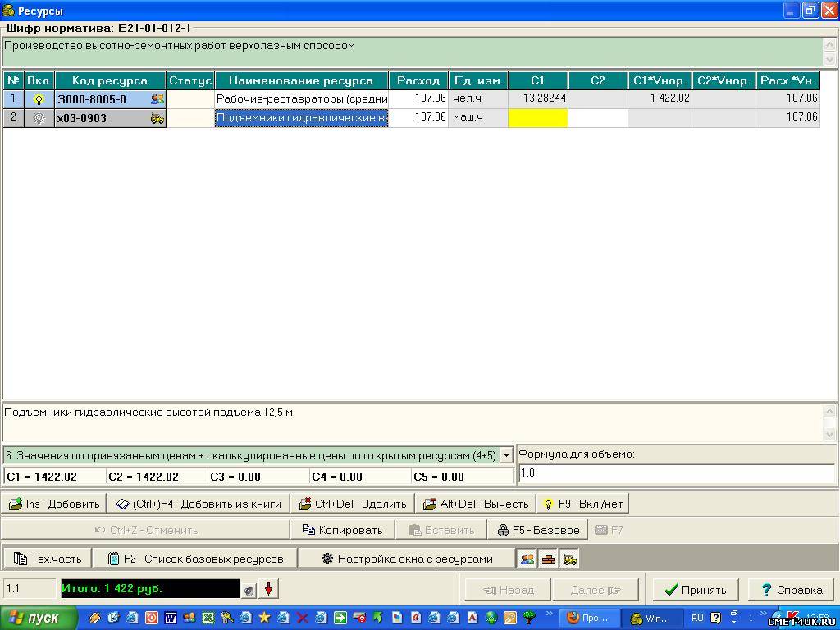
Task: Open Справка help
Action: tap(792, 590)
